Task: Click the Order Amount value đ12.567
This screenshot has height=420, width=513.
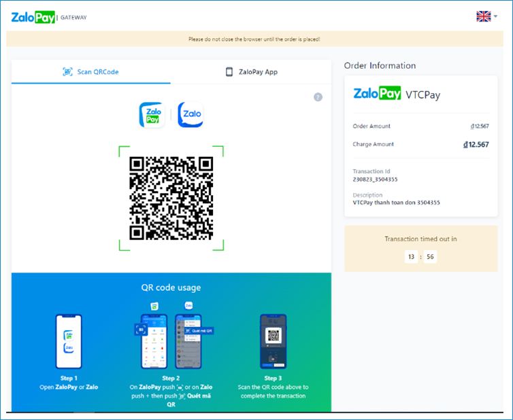Action: 480,126
